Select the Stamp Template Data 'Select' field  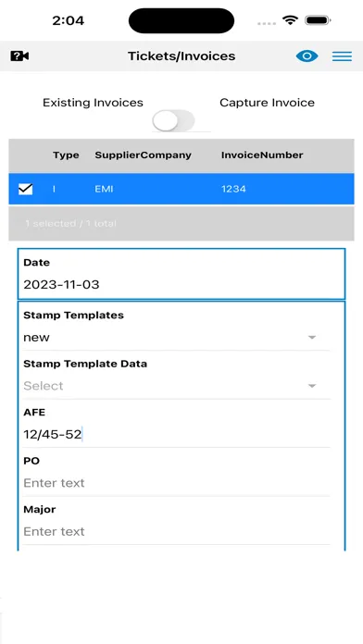(x=176, y=386)
